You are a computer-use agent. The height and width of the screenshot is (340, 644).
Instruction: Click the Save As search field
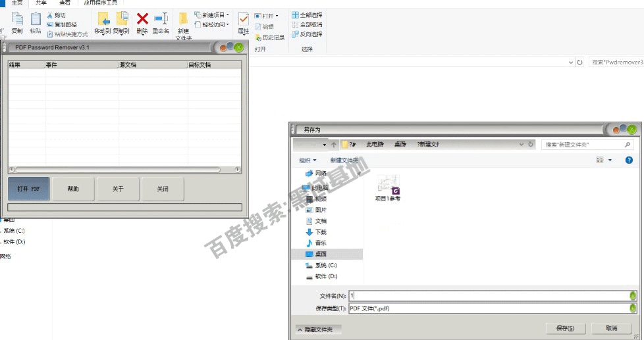pyautogui.click(x=587, y=145)
